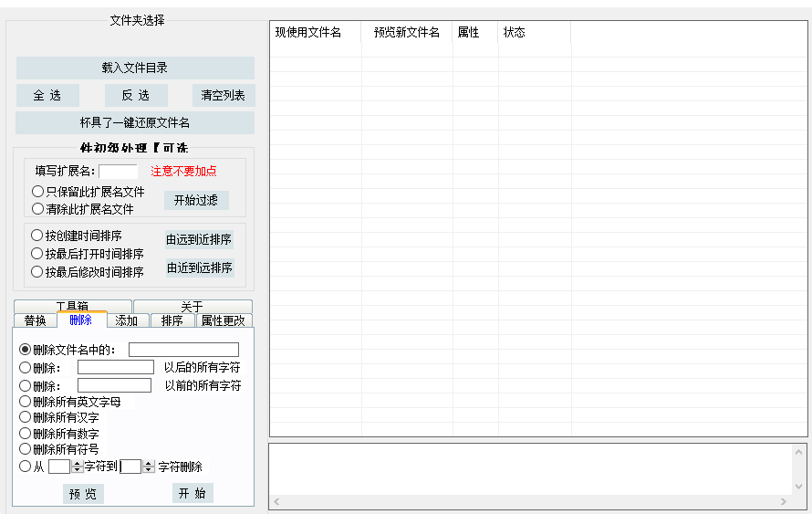Viewport: 812px width, 514px height.
Task: Click the 载入文件目录 button
Action: pos(135,68)
